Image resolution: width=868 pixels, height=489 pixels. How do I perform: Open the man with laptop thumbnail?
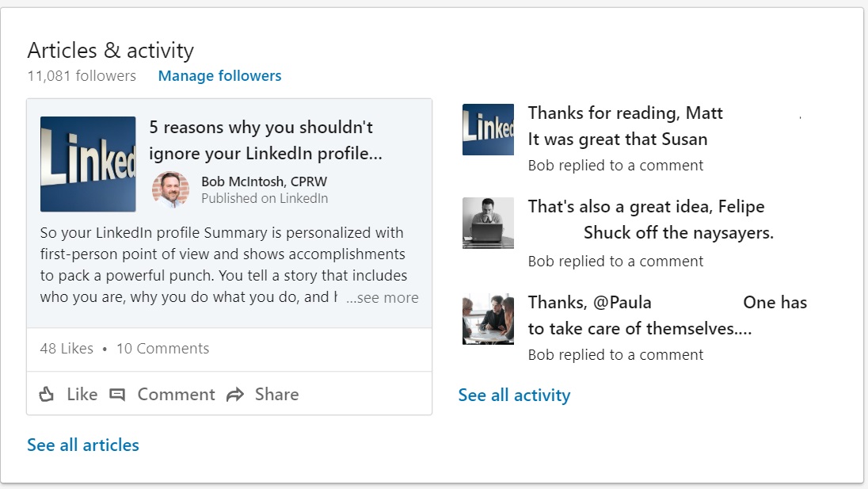[488, 223]
